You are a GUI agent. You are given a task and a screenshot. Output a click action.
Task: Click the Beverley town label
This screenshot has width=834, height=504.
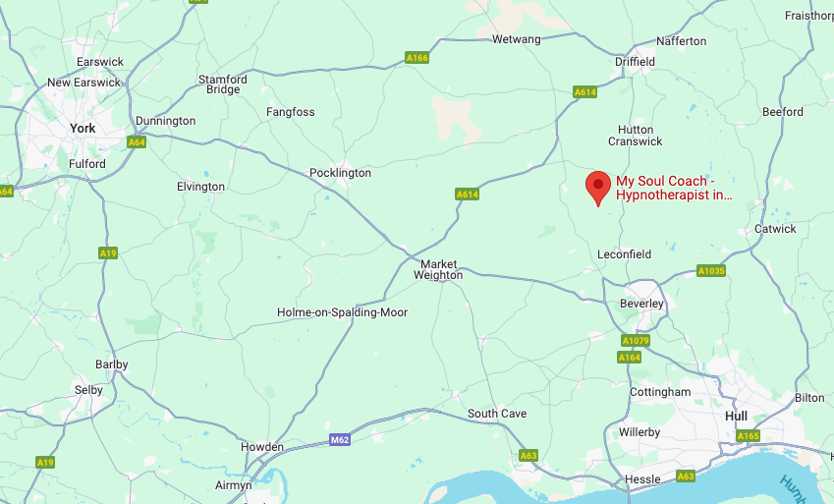[x=641, y=304]
